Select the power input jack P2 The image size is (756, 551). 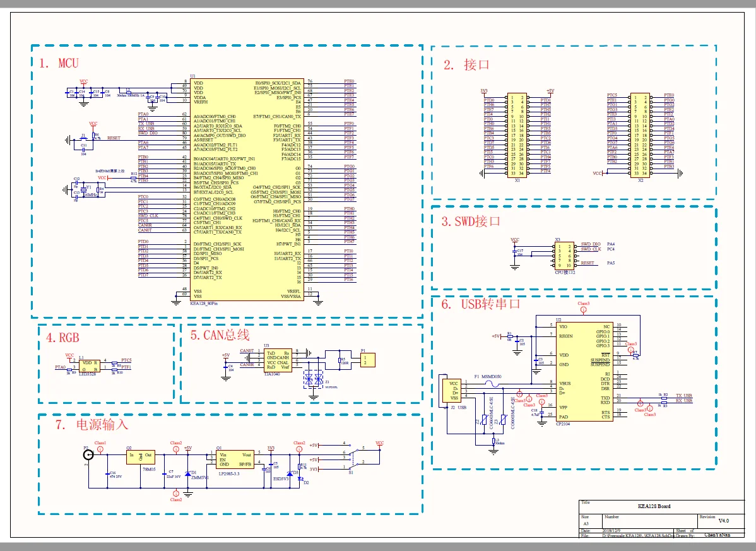[x=88, y=455]
